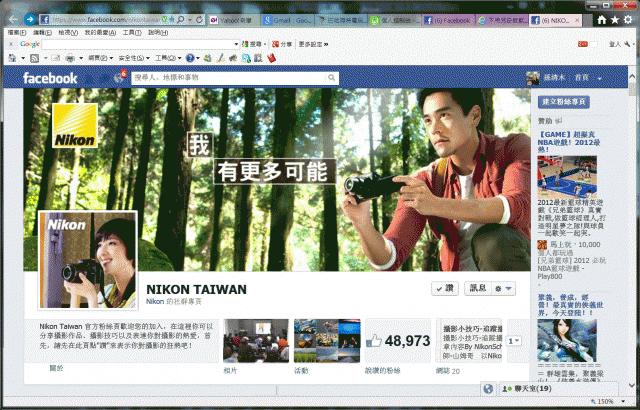640x410 pixels.
Task: Open browser settings gear icon
Action: (628, 20)
